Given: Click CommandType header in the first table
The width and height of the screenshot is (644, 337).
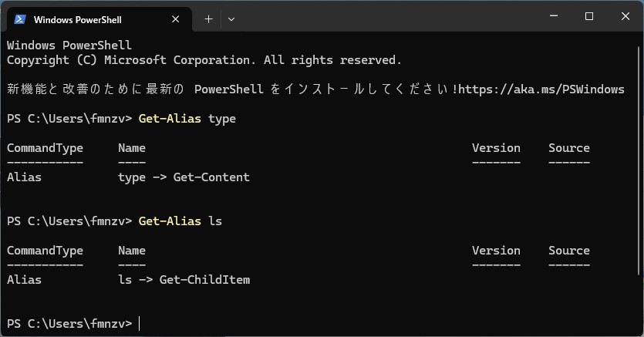Looking at the screenshot, I should click(45, 148).
